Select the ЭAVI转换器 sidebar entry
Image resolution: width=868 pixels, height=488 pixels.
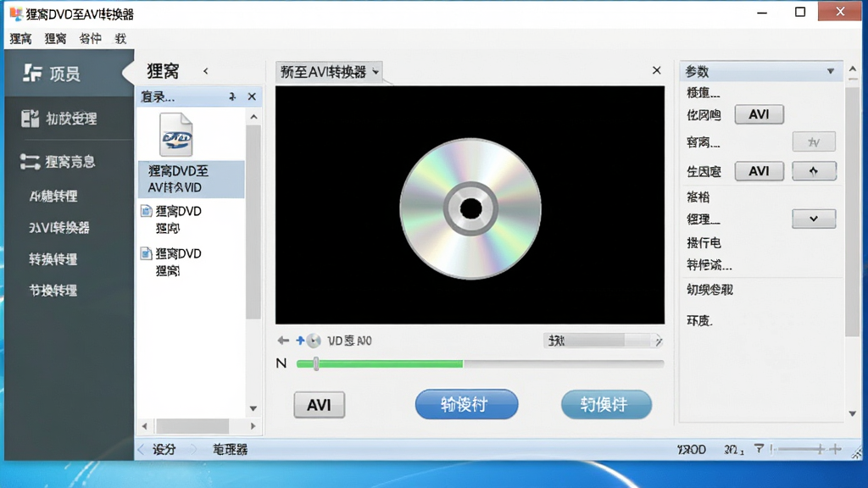59,227
